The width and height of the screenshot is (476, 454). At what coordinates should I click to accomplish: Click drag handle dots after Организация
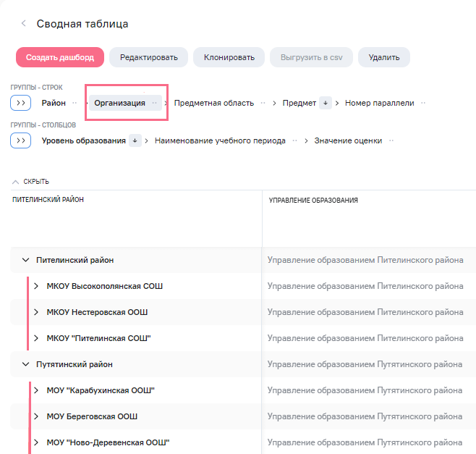pos(154,104)
